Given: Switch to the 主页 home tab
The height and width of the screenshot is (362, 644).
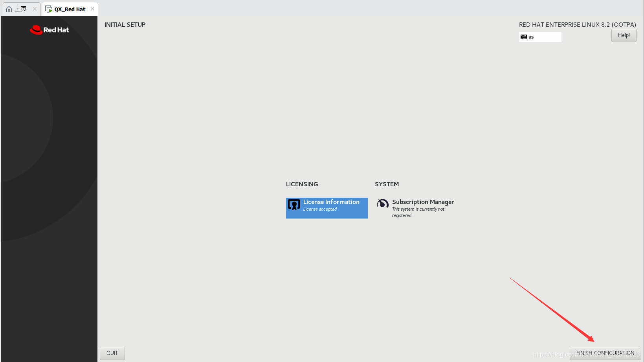Looking at the screenshot, I should tap(21, 9).
